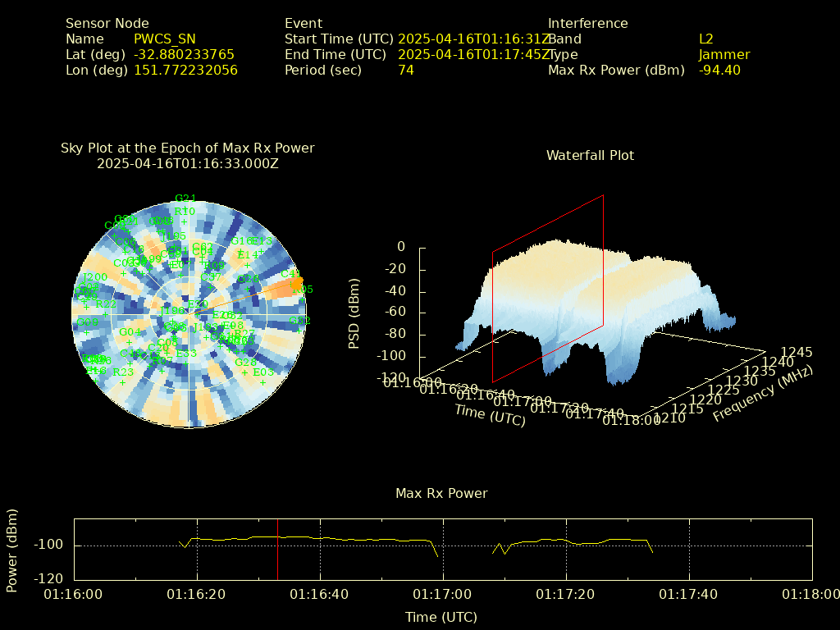Select the R10 satellite marker on sky plot
The height and width of the screenshot is (630, 840).
point(185,221)
